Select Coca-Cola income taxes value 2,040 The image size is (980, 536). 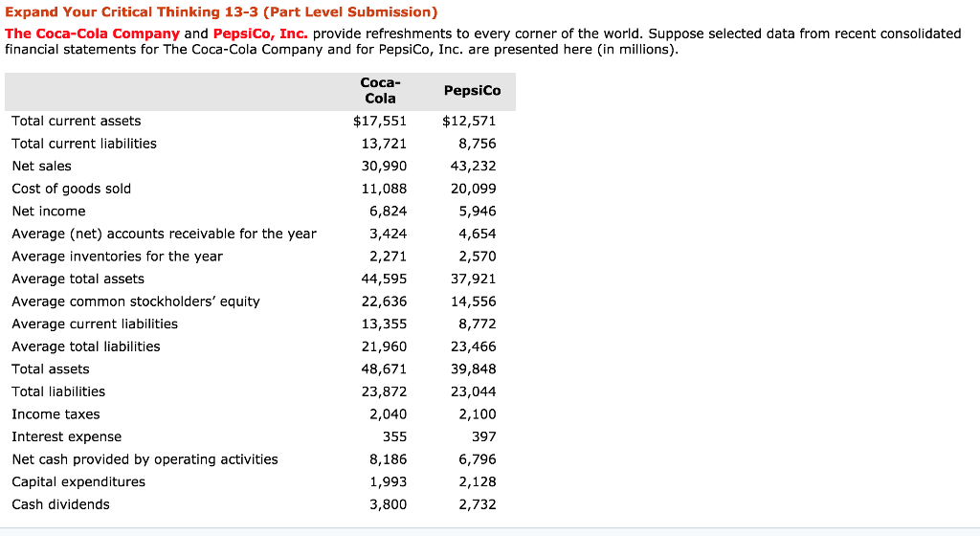[389, 413]
